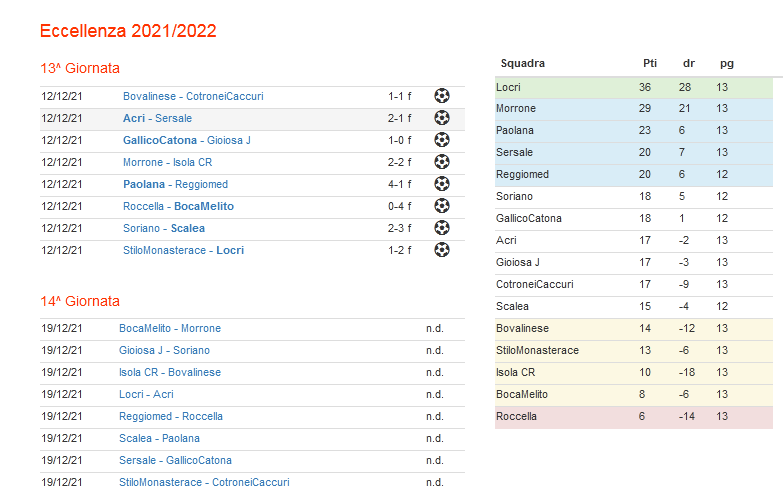Click the dr column header

tap(689, 63)
